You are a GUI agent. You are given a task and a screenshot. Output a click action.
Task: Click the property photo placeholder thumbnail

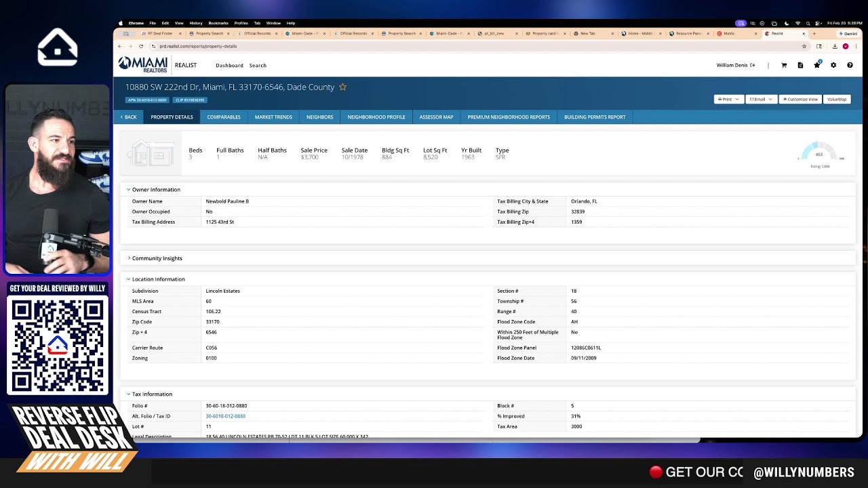coord(151,155)
